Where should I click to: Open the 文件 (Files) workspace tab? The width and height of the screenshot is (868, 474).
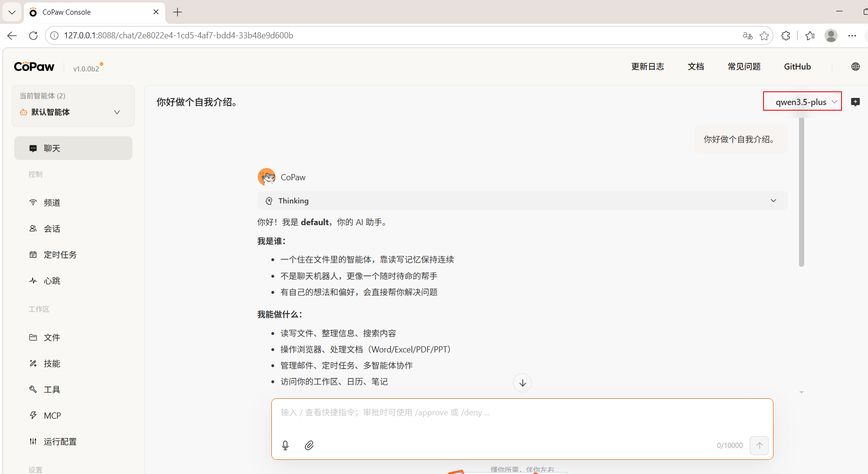click(x=52, y=337)
